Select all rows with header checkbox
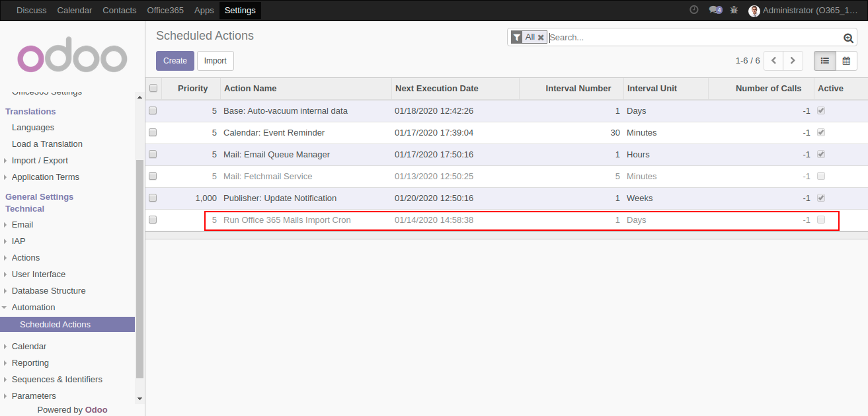This screenshot has width=868, height=416. [x=153, y=88]
